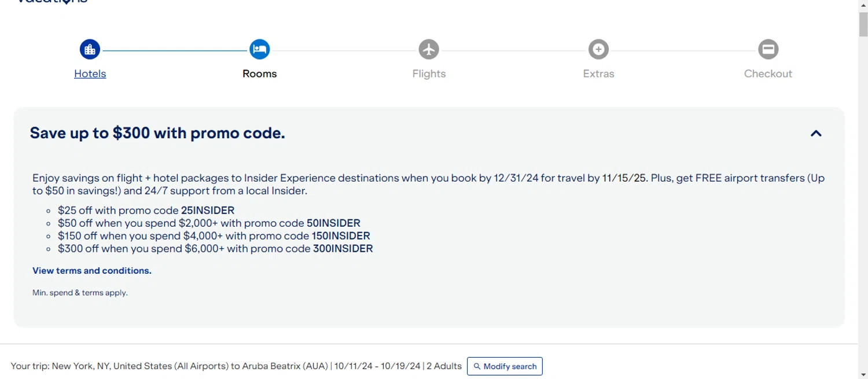Click the Rooms bed step icon
Viewport: 868px width, 379px height.
pyautogui.click(x=259, y=49)
